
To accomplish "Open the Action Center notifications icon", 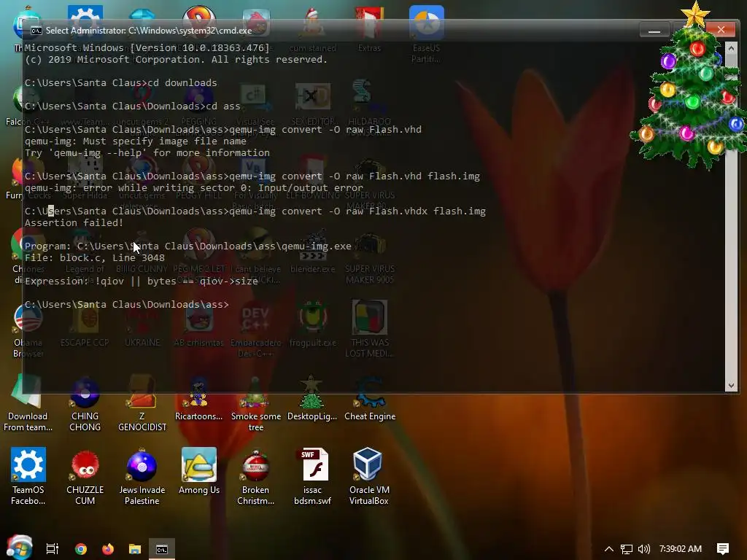I will [723, 549].
